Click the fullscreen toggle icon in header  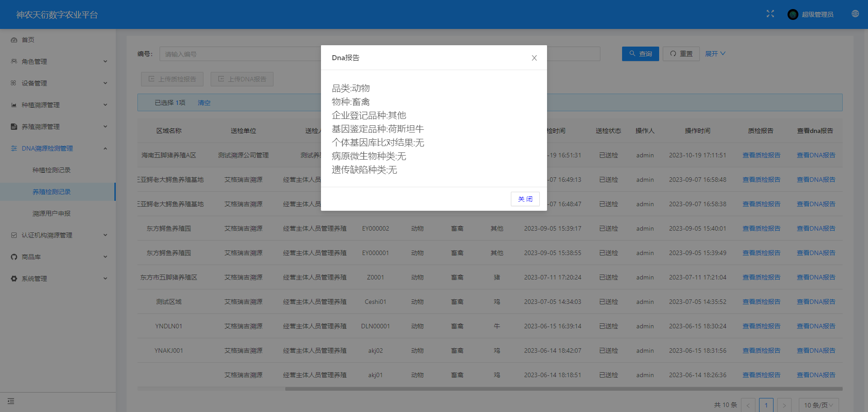(770, 14)
